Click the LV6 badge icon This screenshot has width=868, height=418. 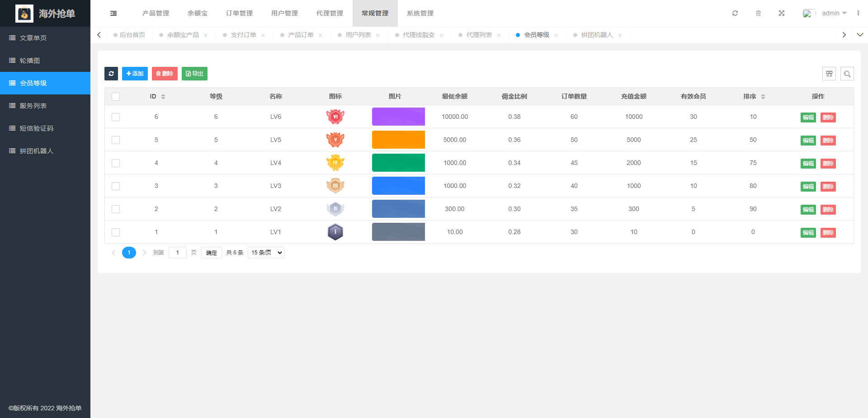click(x=335, y=117)
